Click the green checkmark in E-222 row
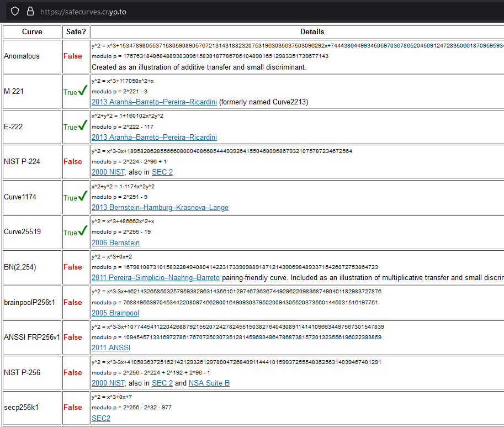504x427 pixels. pyautogui.click(x=83, y=125)
